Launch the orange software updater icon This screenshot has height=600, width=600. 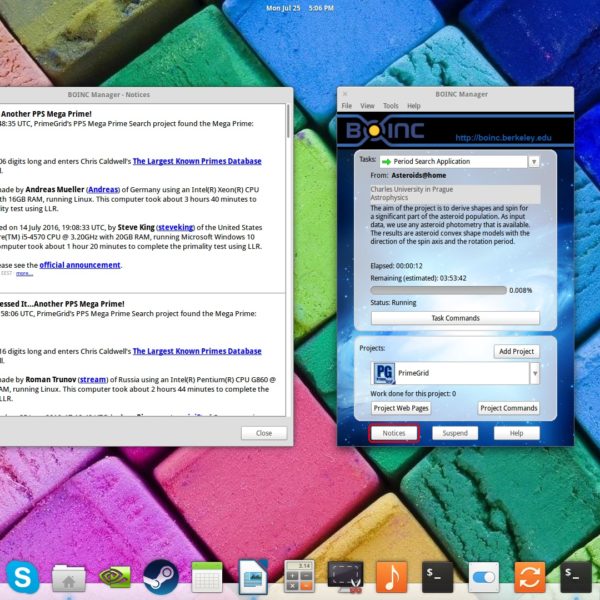(530, 577)
